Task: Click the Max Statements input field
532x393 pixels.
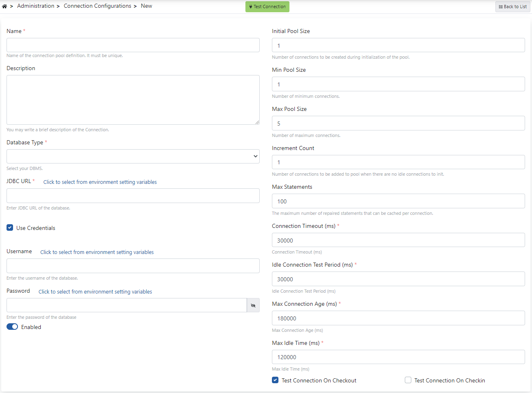Action: click(398, 201)
